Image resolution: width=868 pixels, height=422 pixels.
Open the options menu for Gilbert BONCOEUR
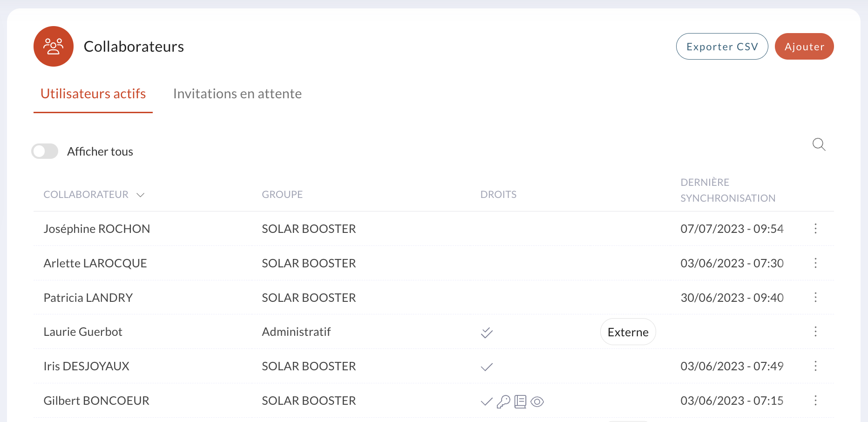pos(815,401)
